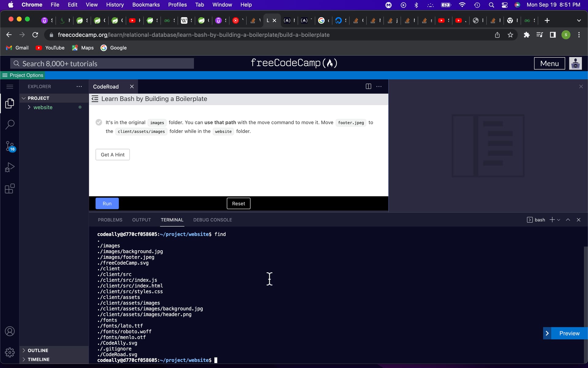588x368 pixels.
Task: Close the terminal panel
Action: 579,220
